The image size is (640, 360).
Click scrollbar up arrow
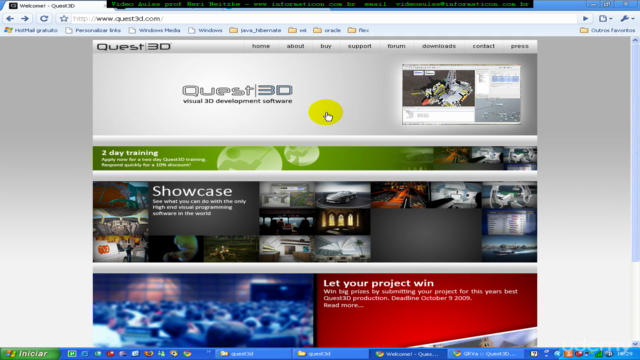tap(635, 40)
